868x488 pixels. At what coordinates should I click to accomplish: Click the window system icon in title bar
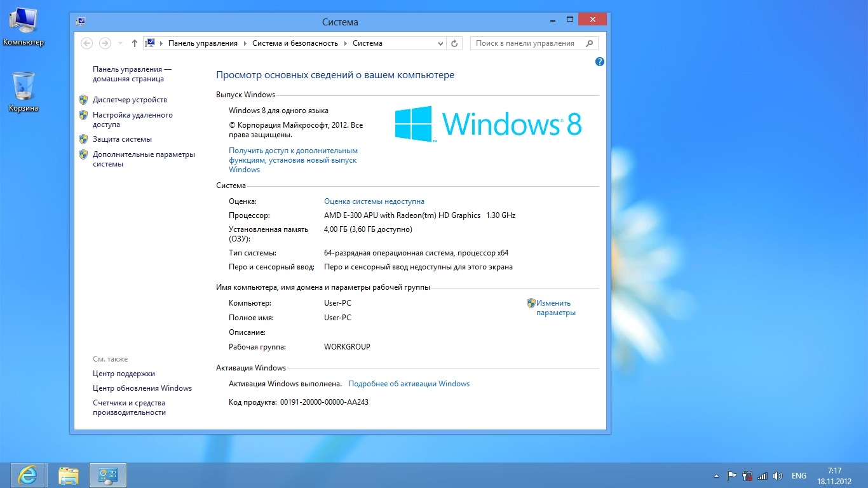click(x=81, y=22)
